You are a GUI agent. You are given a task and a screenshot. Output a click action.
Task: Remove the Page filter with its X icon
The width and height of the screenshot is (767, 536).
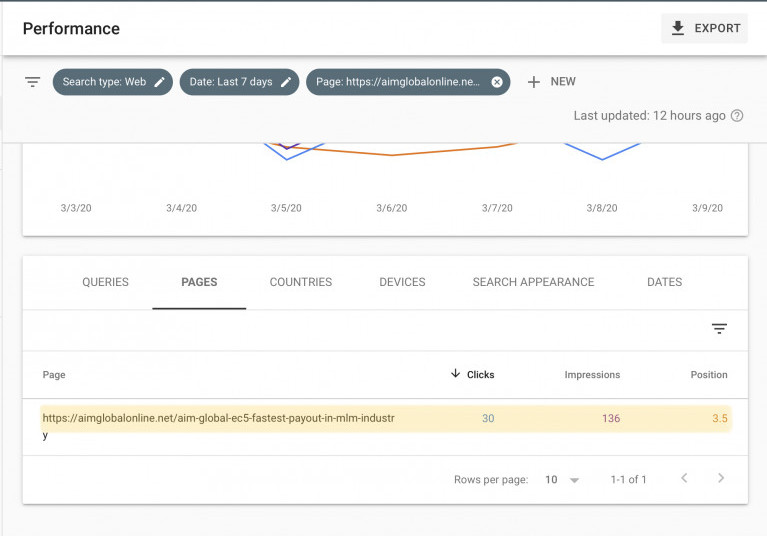pos(496,82)
